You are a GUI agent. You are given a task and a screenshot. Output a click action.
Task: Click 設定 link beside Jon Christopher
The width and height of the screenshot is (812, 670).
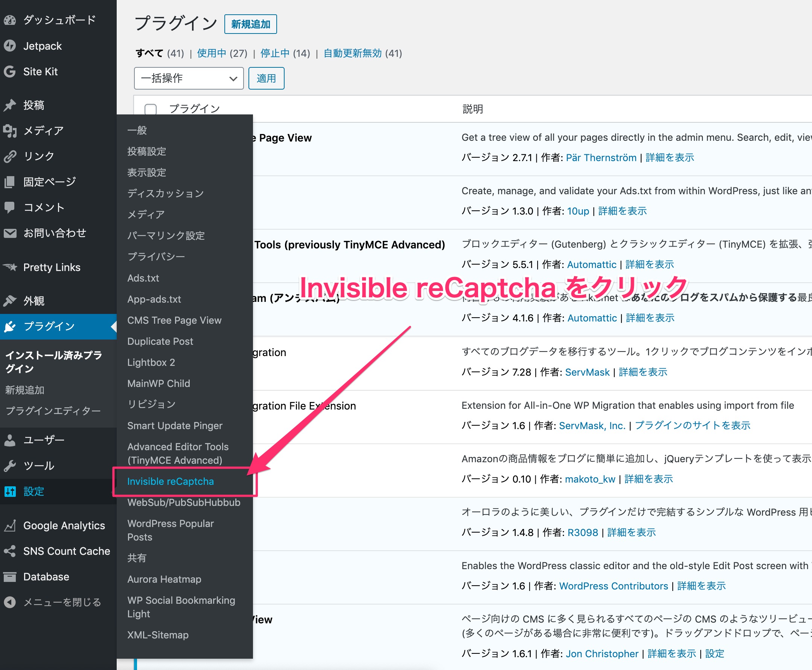[x=714, y=653]
